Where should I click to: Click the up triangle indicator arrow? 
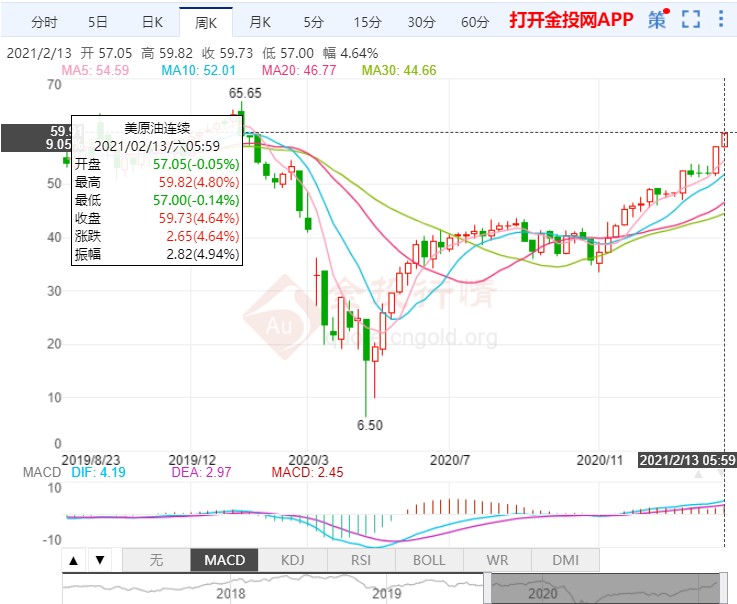tap(74, 560)
